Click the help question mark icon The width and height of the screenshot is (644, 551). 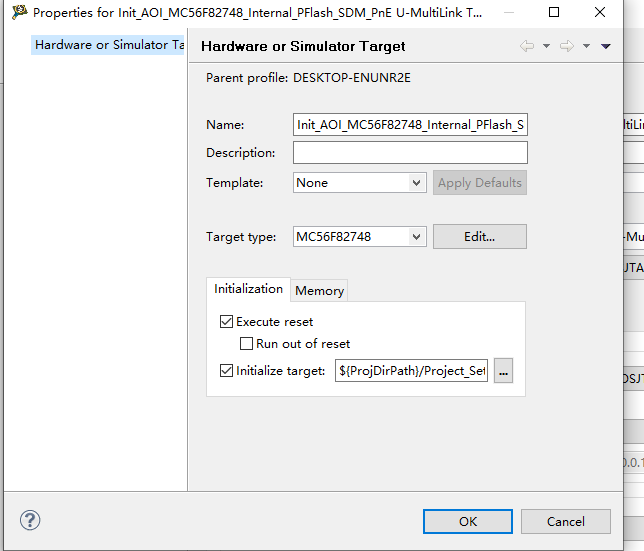(x=30, y=521)
